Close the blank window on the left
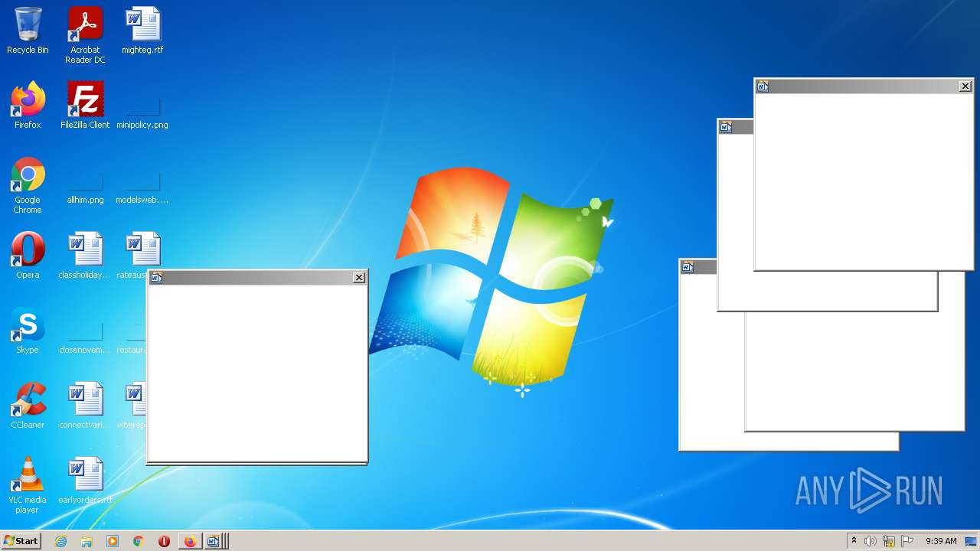Image resolution: width=980 pixels, height=551 pixels. point(359,278)
